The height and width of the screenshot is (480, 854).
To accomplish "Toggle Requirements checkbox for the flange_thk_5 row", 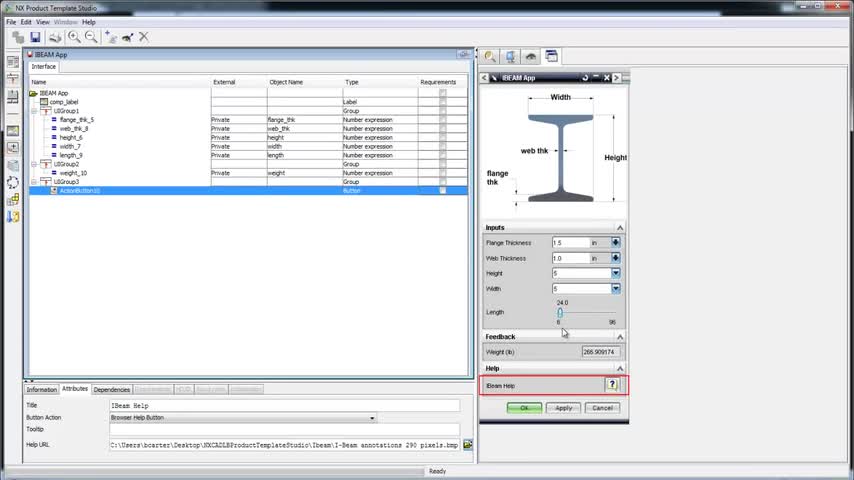I will [x=443, y=120].
